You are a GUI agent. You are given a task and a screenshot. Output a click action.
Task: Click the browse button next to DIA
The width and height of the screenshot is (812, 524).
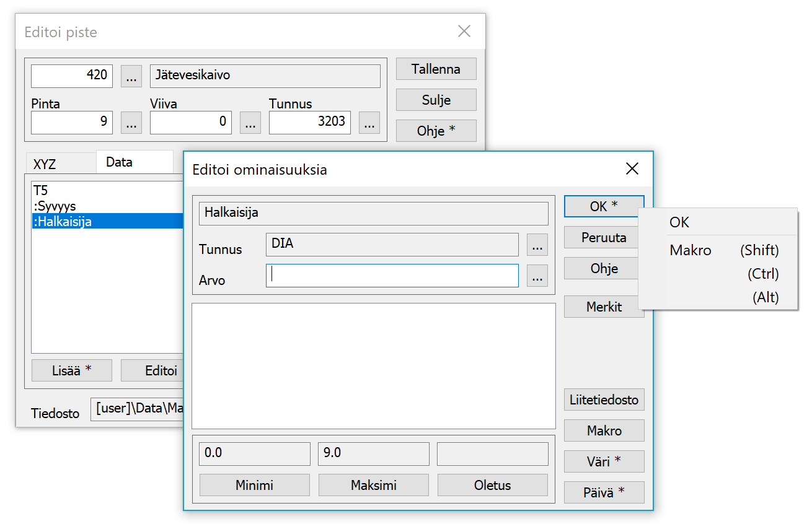[537, 245]
